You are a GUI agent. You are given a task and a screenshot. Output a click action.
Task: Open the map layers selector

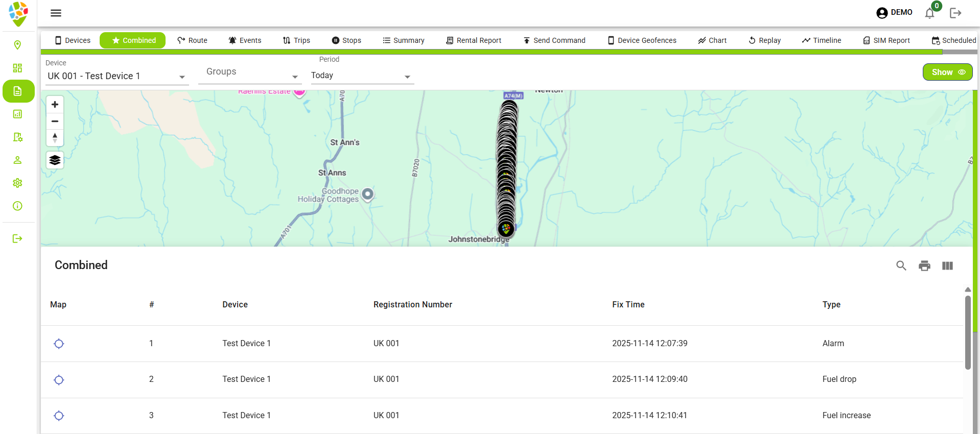pos(55,160)
